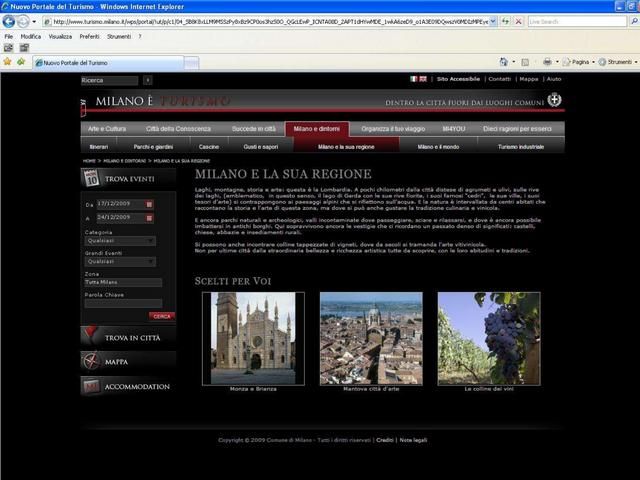Select the Cascine submenu item
This screenshot has height=480, width=640.
coord(209,147)
